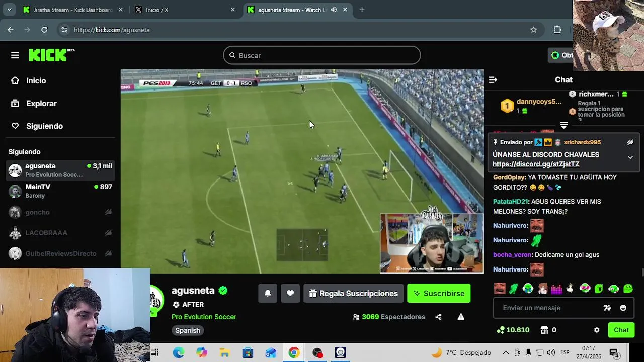The width and height of the screenshot is (644, 362).
Task: Open Pro Evolution Soccer category link
Action: [x=204, y=317]
